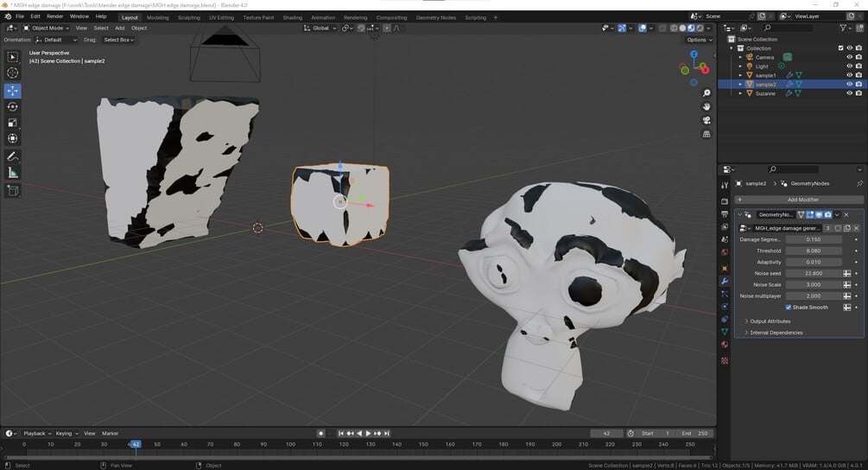This screenshot has height=470, width=868.
Task: Select the Add Cube tool
Action: tap(12, 191)
